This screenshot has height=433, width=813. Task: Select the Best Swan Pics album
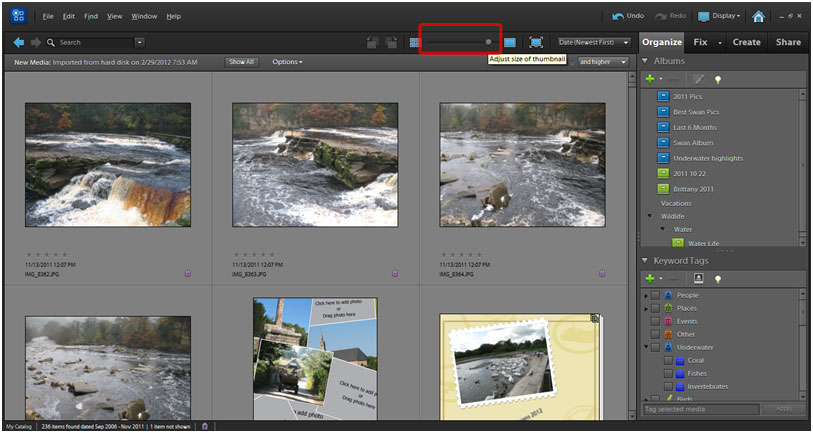click(x=696, y=111)
